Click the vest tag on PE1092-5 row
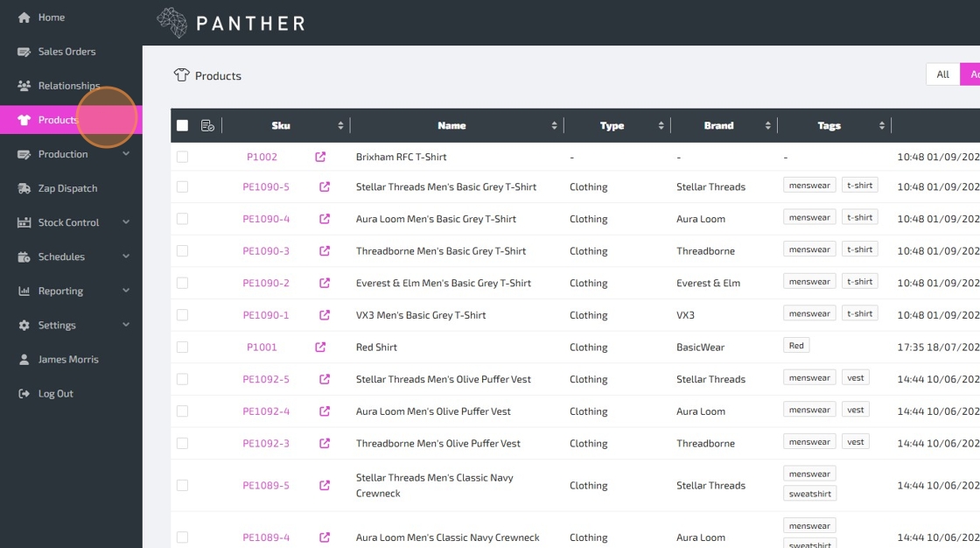The width and height of the screenshot is (980, 548). 856,378
